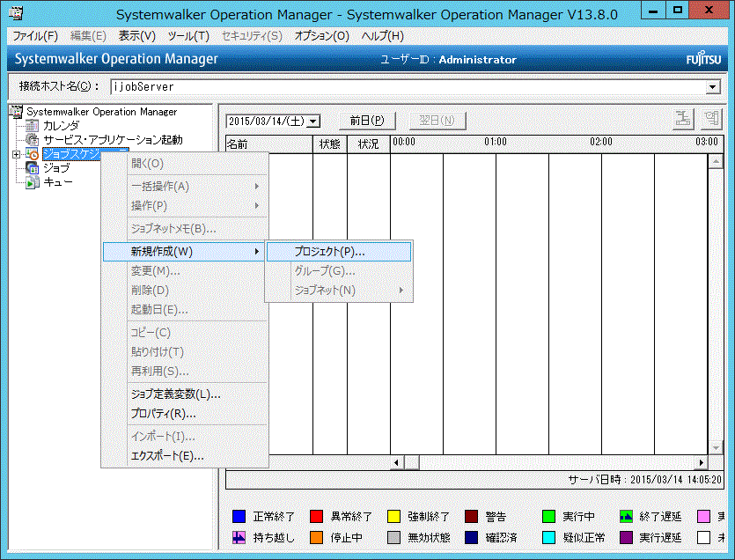Expand the ジョブネット(N) submenu arrow
This screenshot has height=560, width=735.
click(401, 291)
